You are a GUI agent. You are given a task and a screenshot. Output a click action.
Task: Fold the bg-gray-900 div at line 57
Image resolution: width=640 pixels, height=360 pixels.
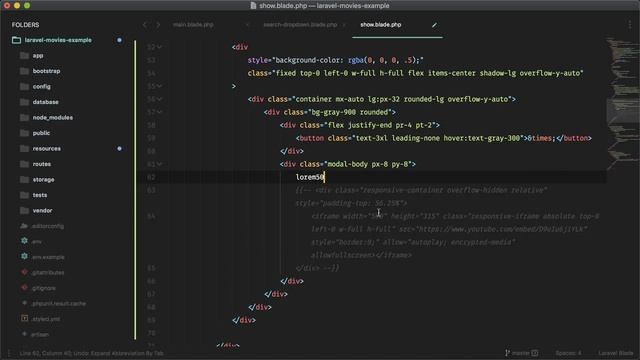(160, 112)
